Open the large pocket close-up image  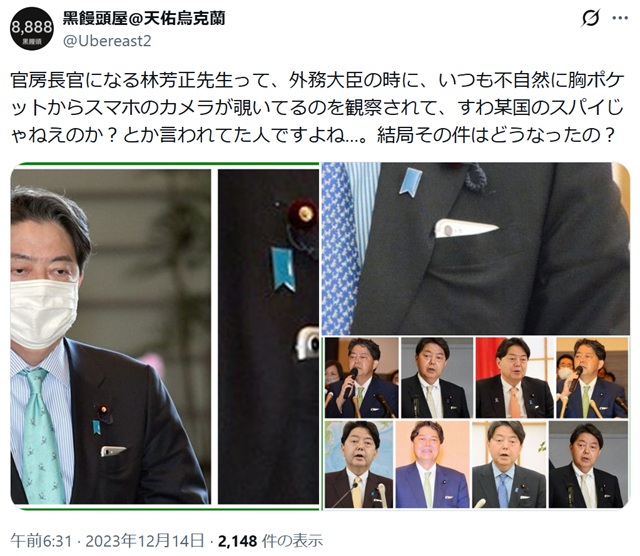click(476, 249)
